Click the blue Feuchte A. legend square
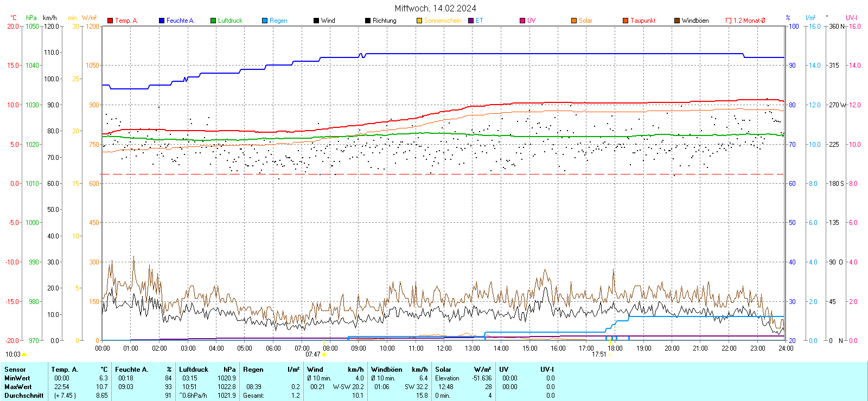The height and width of the screenshot is (401, 868). tap(162, 21)
